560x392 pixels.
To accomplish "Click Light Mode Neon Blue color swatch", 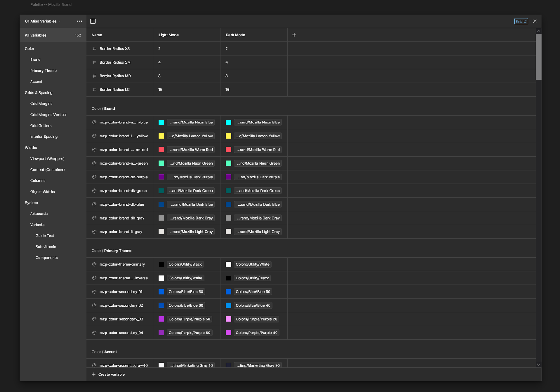I will click(161, 122).
